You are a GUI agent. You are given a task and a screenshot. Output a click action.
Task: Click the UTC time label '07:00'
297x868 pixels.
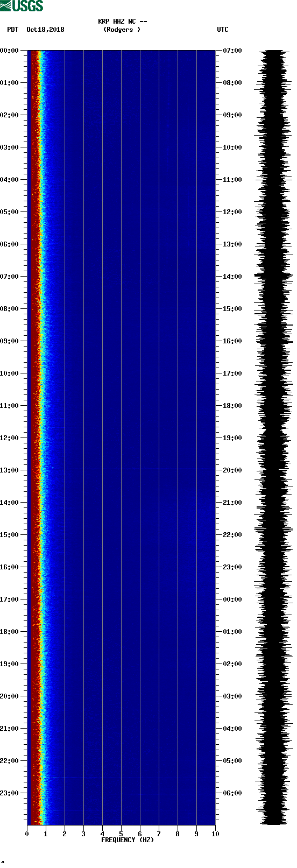(x=232, y=51)
